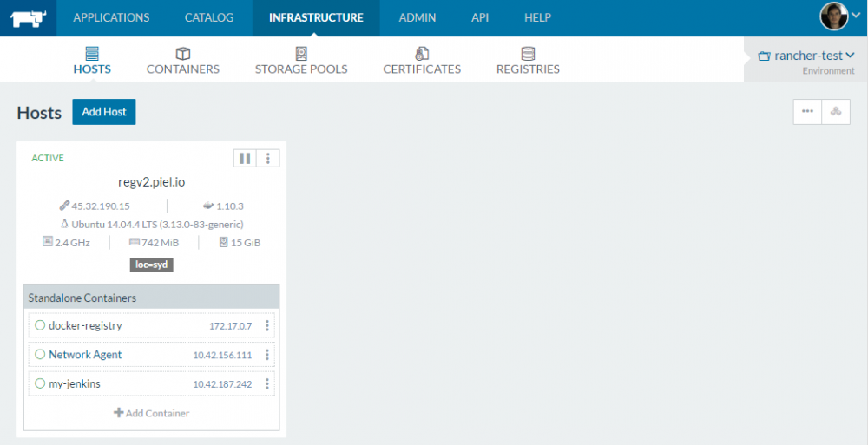Open the three-dots view options button

click(807, 112)
